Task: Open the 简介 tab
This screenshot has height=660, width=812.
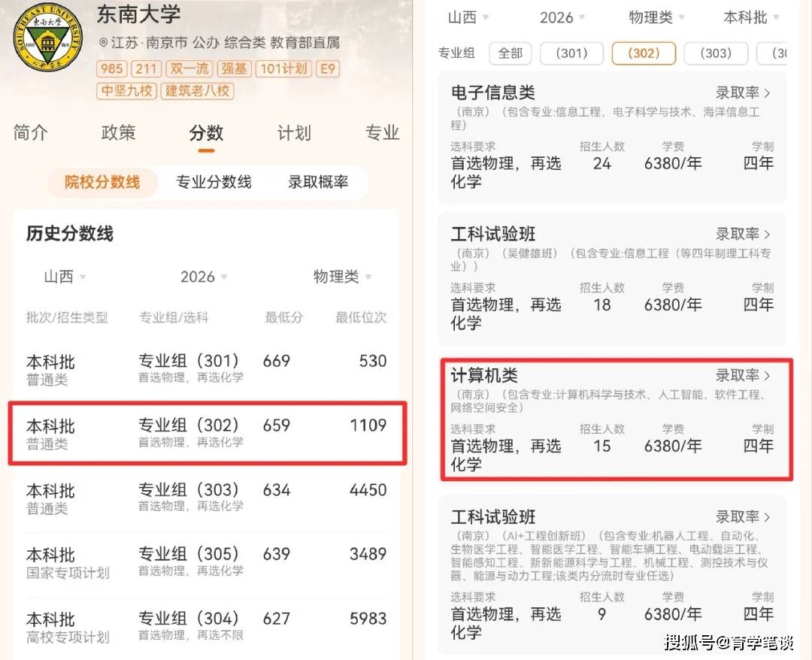Action: tap(31, 132)
